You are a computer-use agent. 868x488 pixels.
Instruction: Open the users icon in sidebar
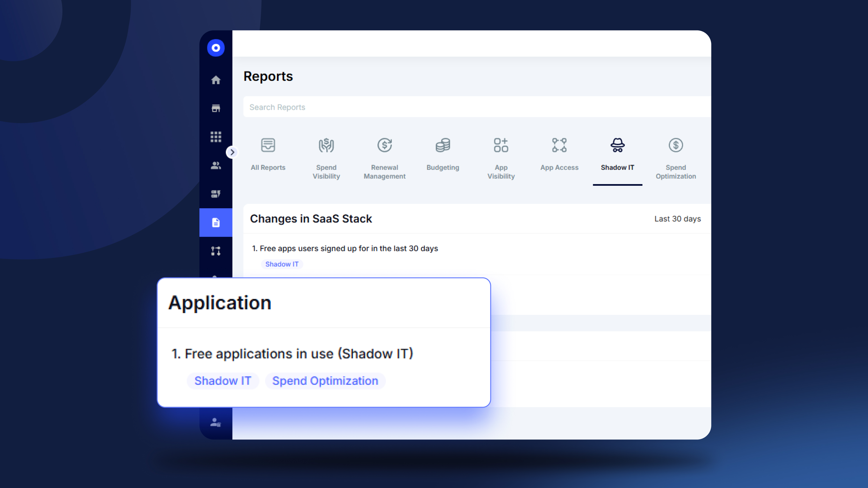click(216, 165)
